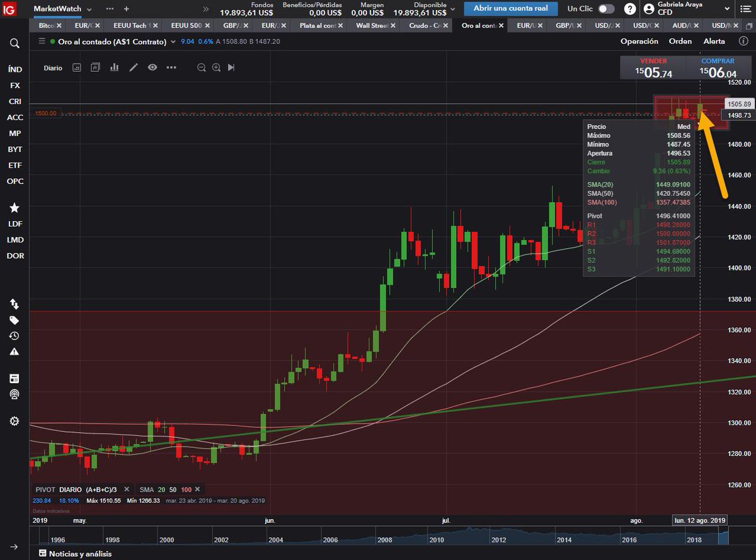Click the IG logo
The width and height of the screenshot is (756, 560).
click(x=9, y=9)
